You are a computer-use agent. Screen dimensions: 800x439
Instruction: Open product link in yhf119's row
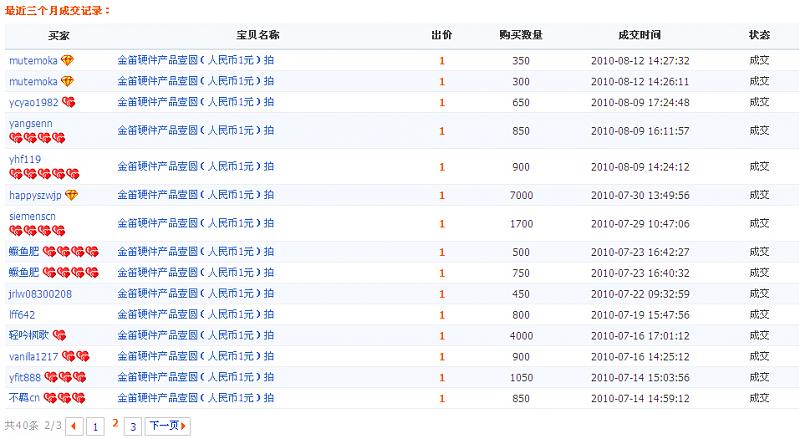[x=196, y=166]
